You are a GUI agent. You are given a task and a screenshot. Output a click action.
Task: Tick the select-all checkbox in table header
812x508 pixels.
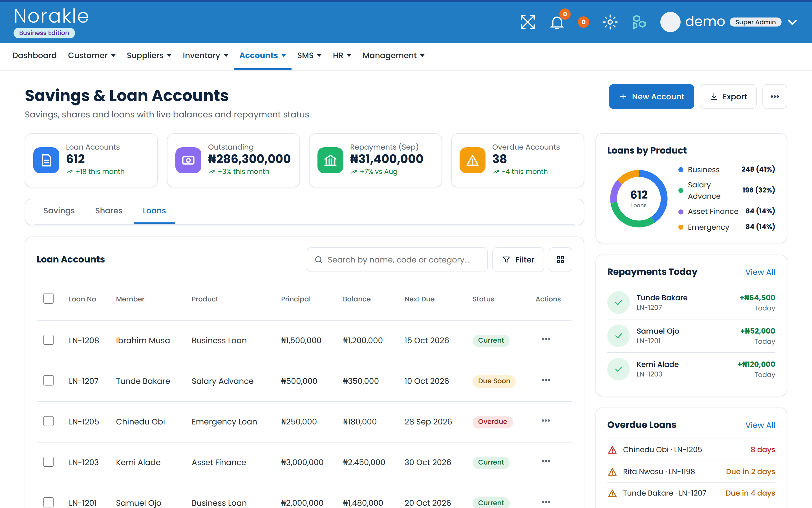[x=48, y=299]
